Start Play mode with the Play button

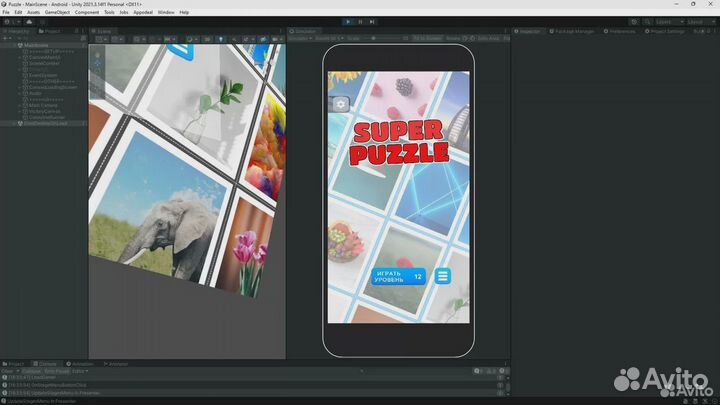[x=348, y=22]
